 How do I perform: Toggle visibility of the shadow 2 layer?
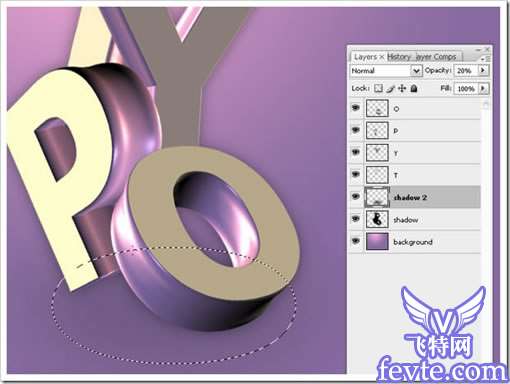[x=356, y=197]
